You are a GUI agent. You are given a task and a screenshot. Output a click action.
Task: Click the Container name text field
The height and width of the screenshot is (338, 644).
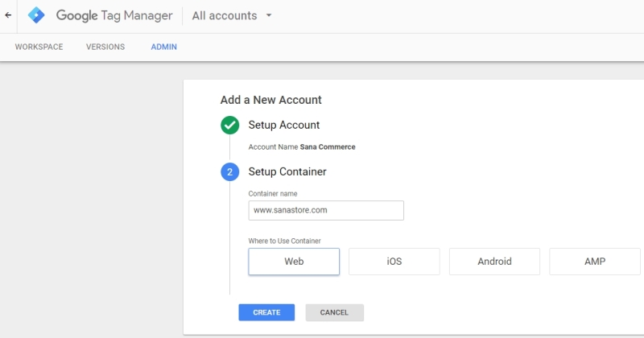326,210
